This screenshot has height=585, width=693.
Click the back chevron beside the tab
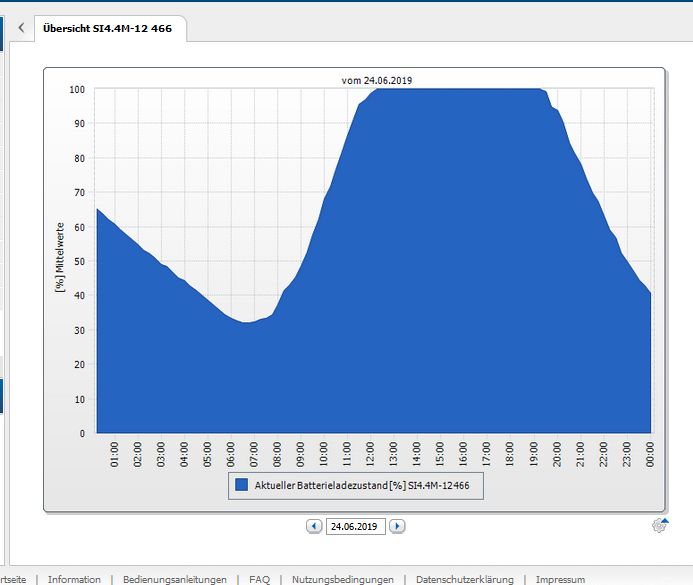[21, 28]
